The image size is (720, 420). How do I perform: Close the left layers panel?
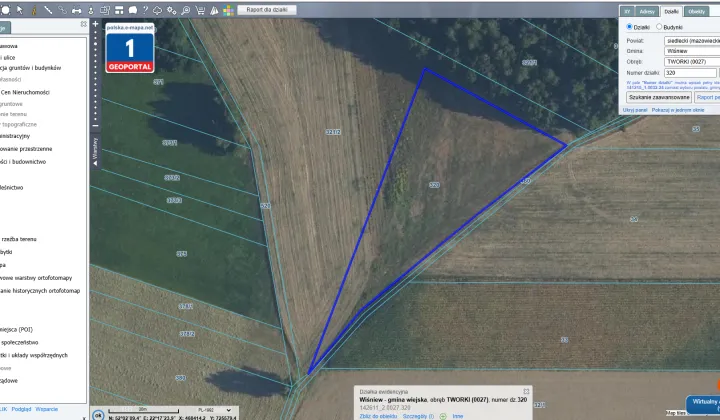[83, 24]
